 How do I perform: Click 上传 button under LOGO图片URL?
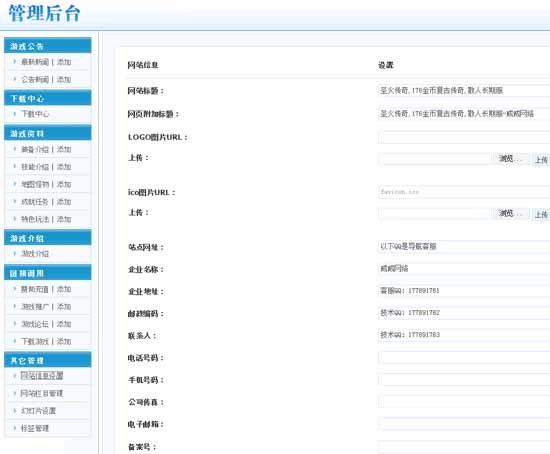(x=541, y=160)
